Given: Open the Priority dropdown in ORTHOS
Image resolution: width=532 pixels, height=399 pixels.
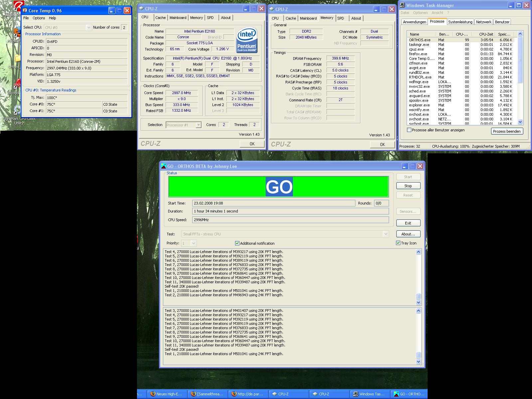Looking at the screenshot, I should [189, 243].
